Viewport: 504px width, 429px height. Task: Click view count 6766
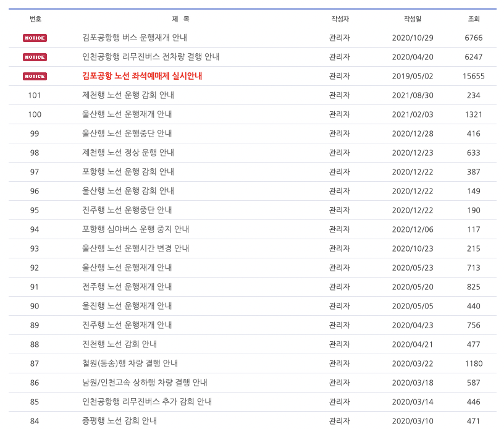474,38
